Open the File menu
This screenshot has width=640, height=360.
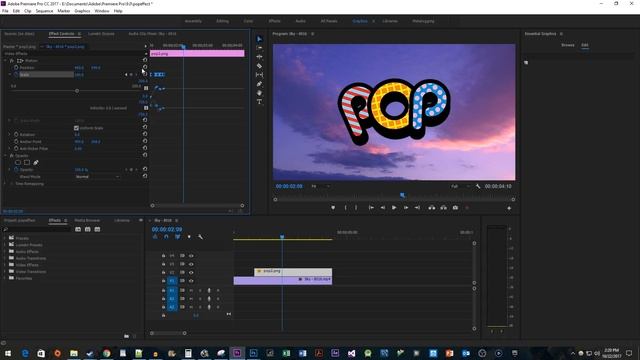click(5, 11)
